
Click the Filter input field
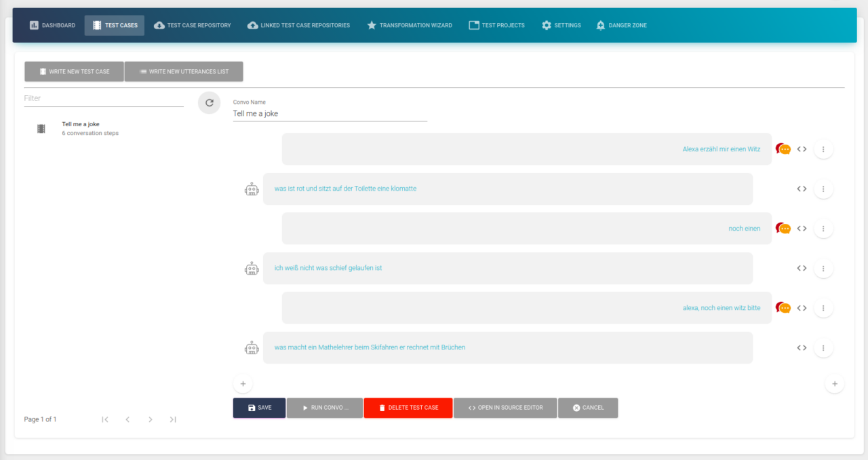point(103,98)
